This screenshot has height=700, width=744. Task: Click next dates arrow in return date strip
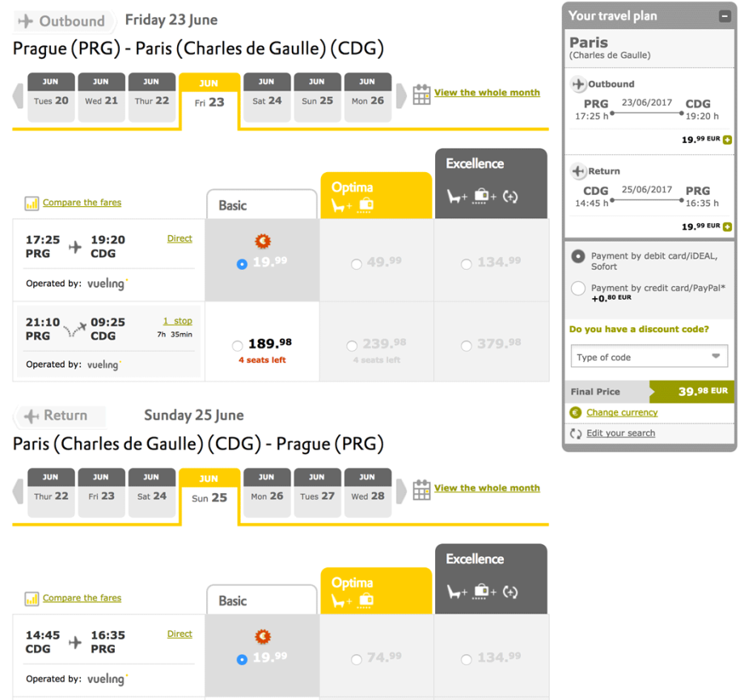[401, 491]
